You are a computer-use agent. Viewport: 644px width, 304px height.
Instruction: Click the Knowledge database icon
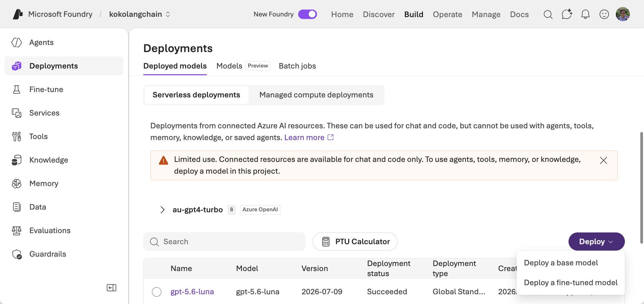(x=16, y=160)
